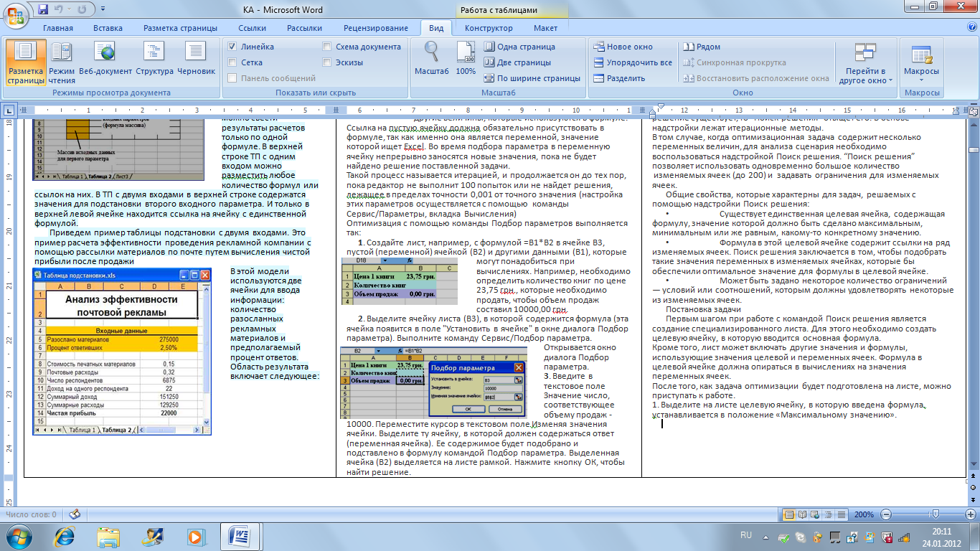Enable Рядом side-by-side view
This screenshot has width=980, height=551.
(x=702, y=47)
